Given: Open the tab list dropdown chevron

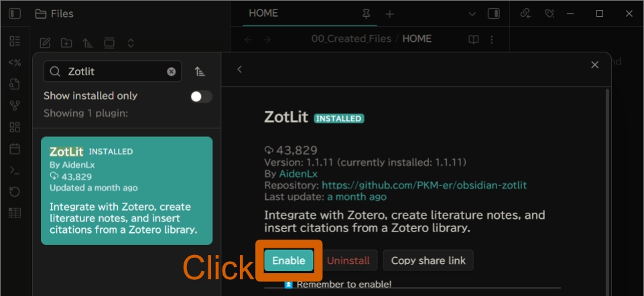Looking at the screenshot, I should pos(472,14).
